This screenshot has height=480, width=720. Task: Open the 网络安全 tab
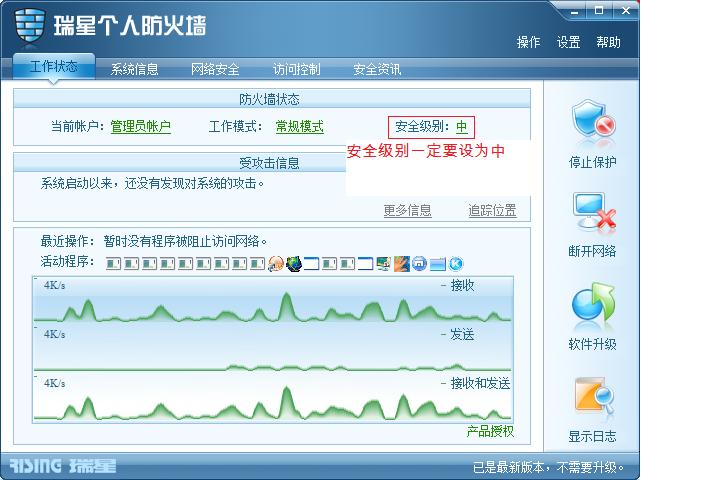tap(215, 69)
